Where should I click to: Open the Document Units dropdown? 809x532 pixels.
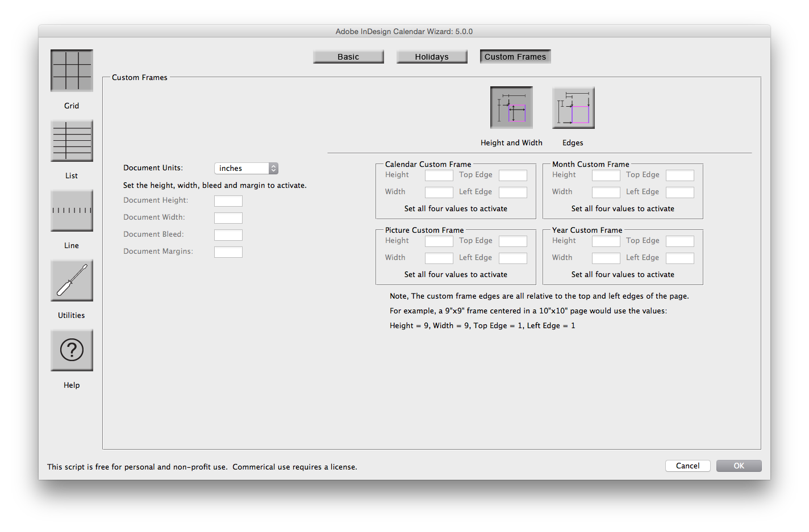pos(246,168)
